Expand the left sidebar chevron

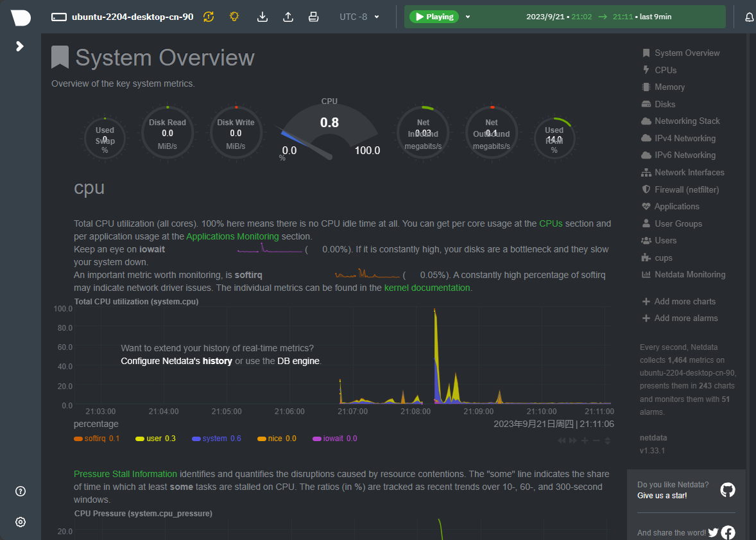click(x=20, y=46)
